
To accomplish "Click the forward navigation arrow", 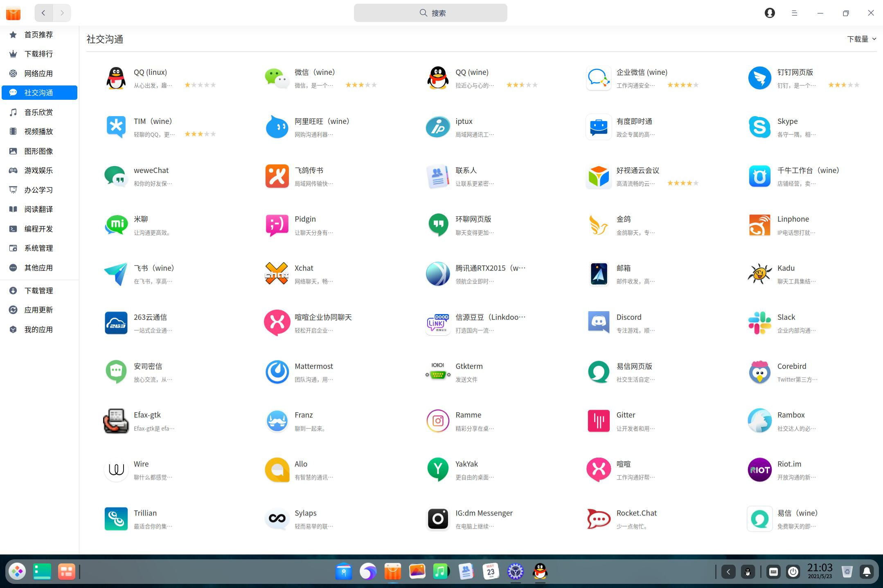I will pyautogui.click(x=62, y=13).
